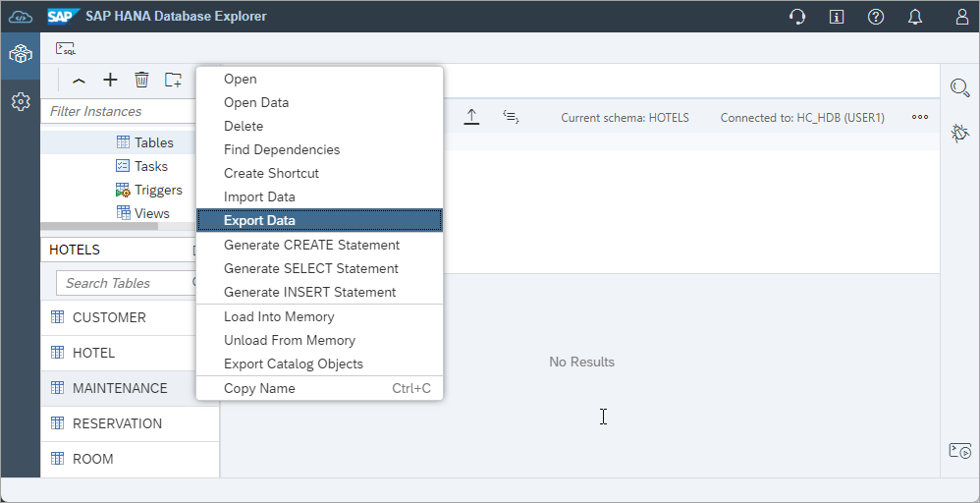Open the search magnifier in the right sidebar
This screenshot has height=503, width=980.
click(960, 87)
